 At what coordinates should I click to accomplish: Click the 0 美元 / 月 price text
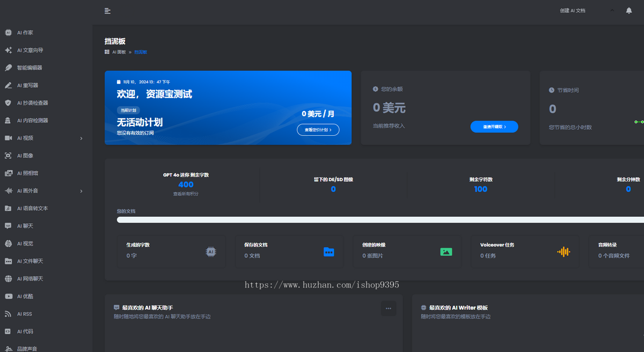point(318,114)
